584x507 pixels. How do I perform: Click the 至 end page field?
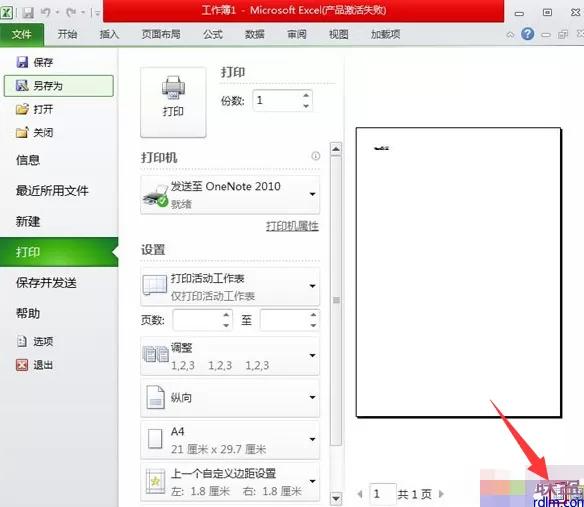point(285,320)
